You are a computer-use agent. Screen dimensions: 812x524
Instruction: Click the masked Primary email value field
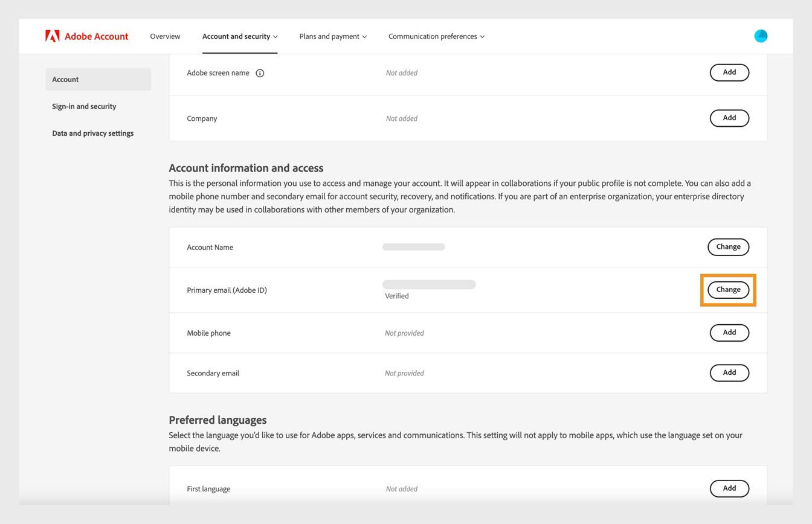pyautogui.click(x=429, y=284)
